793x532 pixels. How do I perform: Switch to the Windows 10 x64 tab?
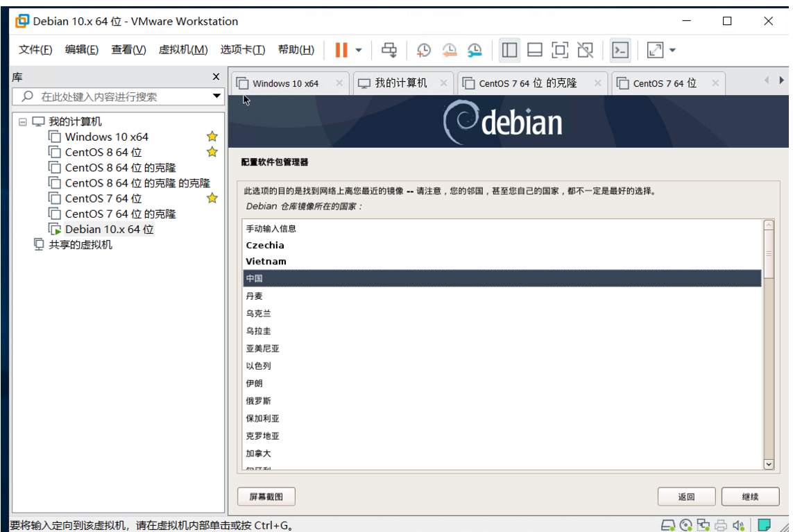pos(284,83)
